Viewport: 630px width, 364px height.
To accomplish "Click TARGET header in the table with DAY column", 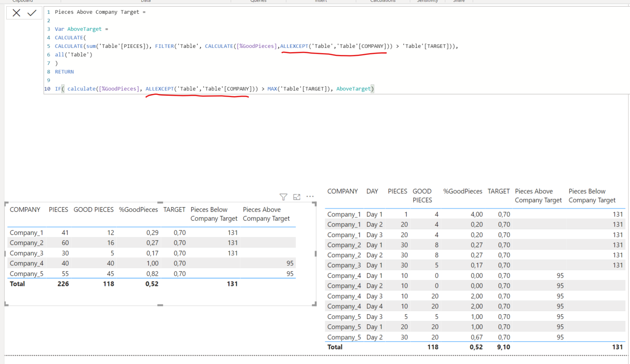I will point(499,191).
